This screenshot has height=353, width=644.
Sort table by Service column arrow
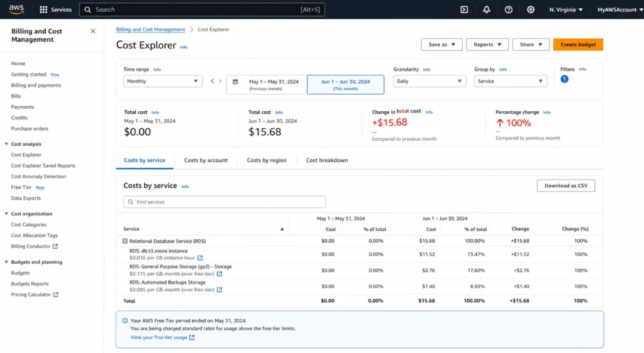point(282,229)
